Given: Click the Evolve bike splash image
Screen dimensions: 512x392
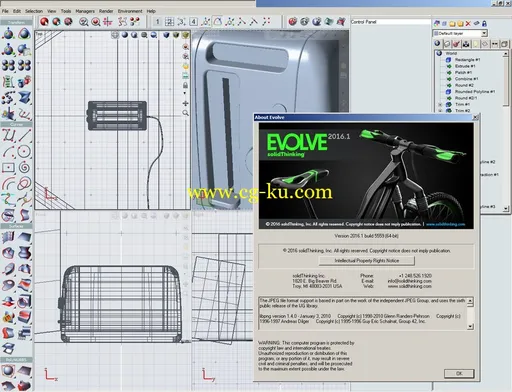Looking at the screenshot, I should 366,176.
